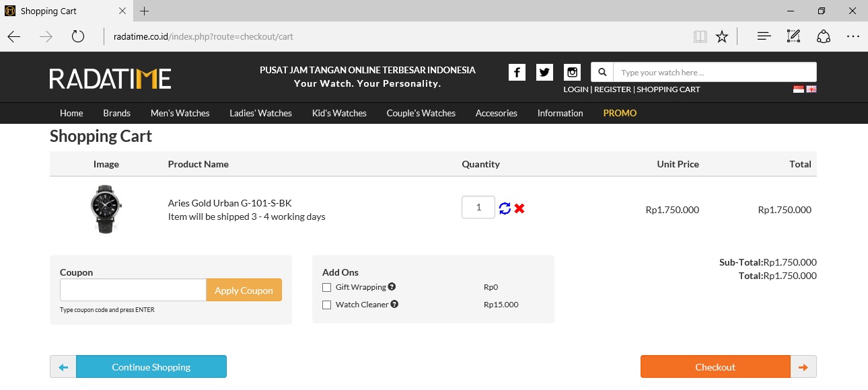Image resolution: width=868 pixels, height=390 pixels.
Task: Focus the watch search box
Action: point(715,72)
